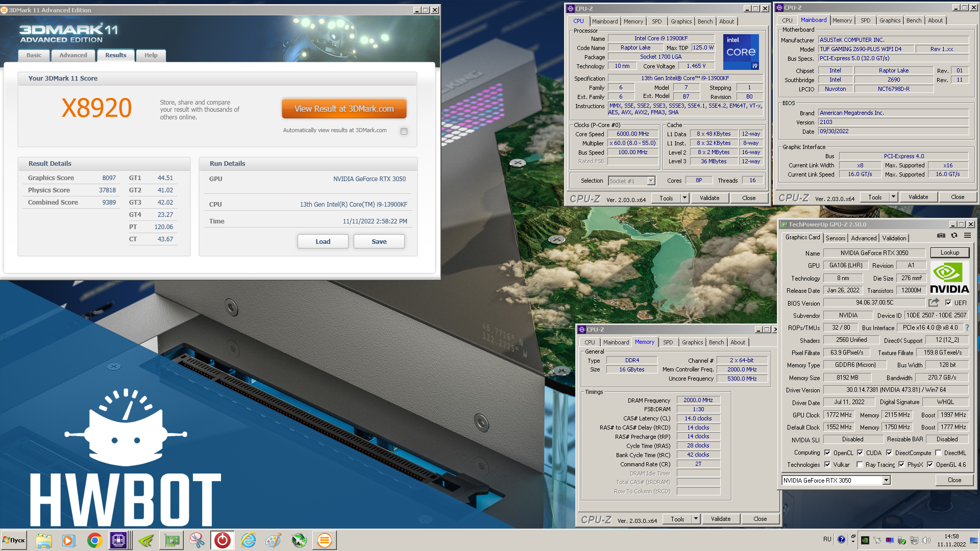
Task: Toggle the CUDA checkbox
Action: click(x=860, y=453)
